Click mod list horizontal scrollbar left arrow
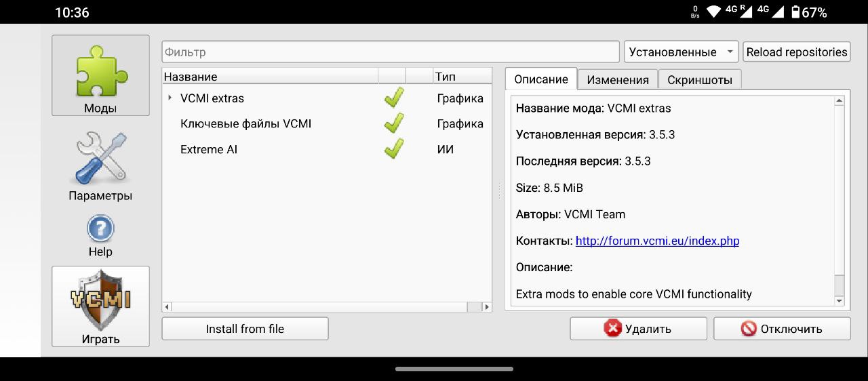Viewport: 868px width, 381px height. click(x=167, y=307)
